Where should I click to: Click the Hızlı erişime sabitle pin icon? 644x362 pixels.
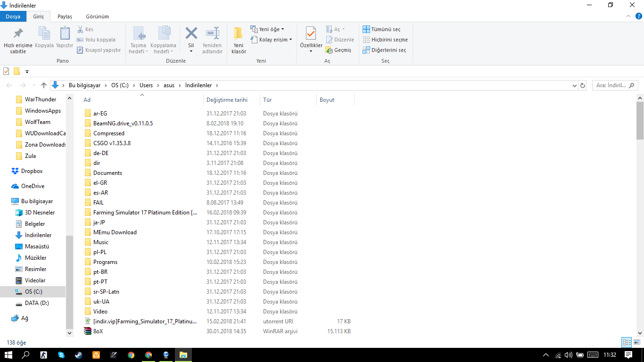pos(18,34)
